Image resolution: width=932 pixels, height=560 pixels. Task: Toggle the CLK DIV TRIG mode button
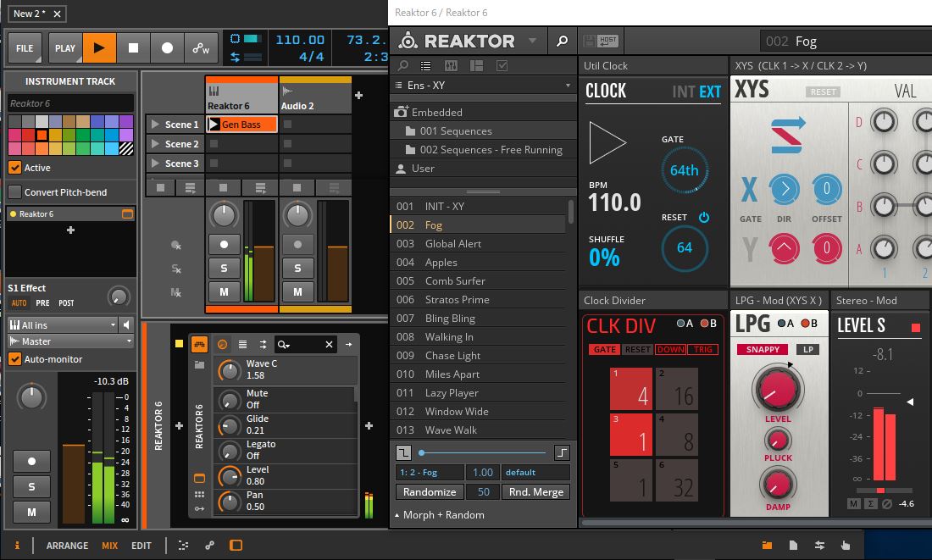click(702, 350)
